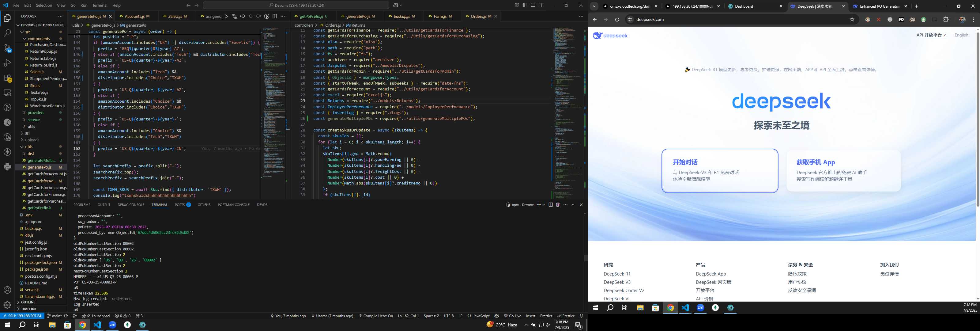Close the terminal panel
The width and height of the screenshot is (980, 331).
pyautogui.click(x=581, y=205)
